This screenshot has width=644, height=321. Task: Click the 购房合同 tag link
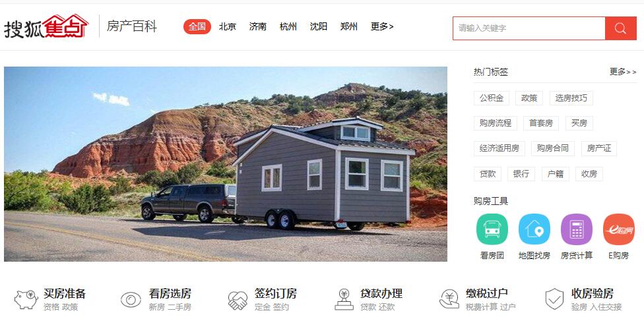pyautogui.click(x=553, y=148)
